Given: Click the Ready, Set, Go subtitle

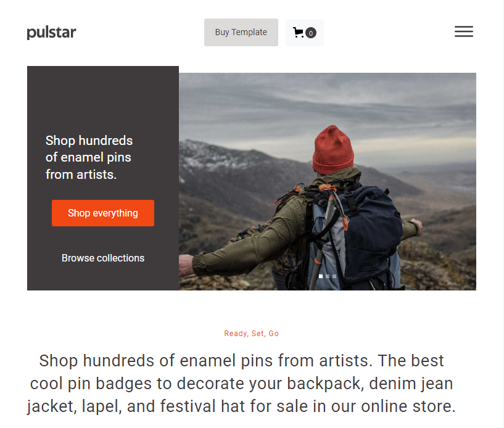Looking at the screenshot, I should [x=251, y=334].
